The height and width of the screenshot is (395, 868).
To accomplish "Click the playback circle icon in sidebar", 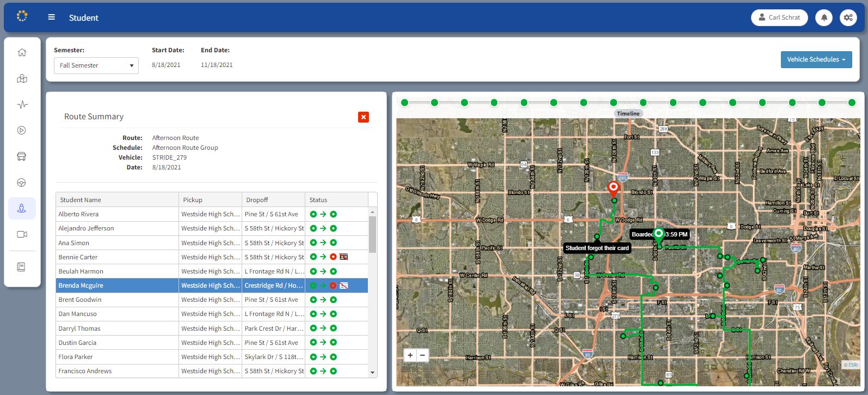I will pyautogui.click(x=22, y=130).
